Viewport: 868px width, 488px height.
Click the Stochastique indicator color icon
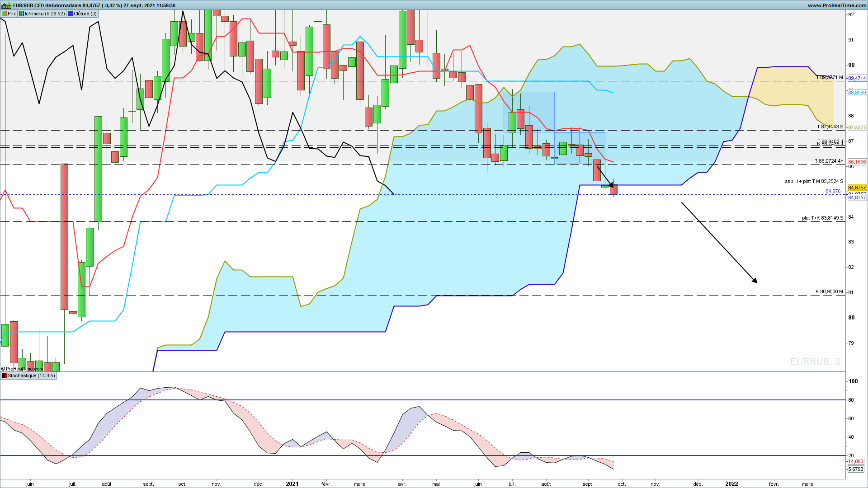pos(5,376)
